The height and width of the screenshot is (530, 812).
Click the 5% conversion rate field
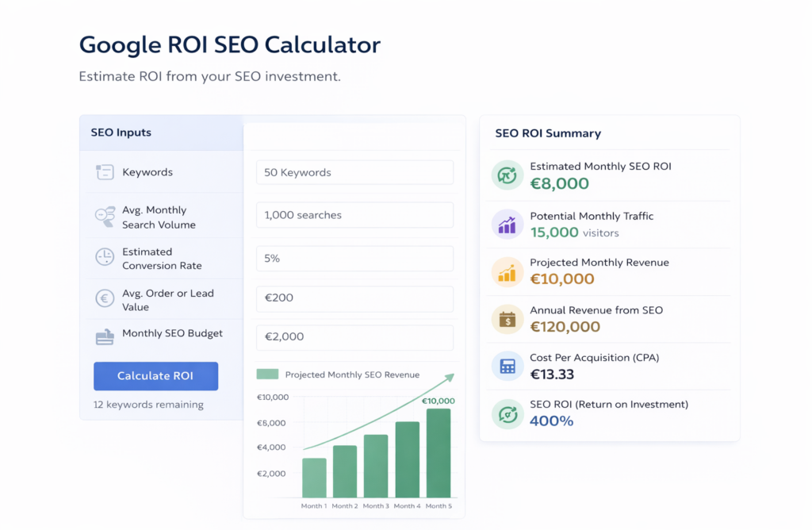(x=354, y=259)
